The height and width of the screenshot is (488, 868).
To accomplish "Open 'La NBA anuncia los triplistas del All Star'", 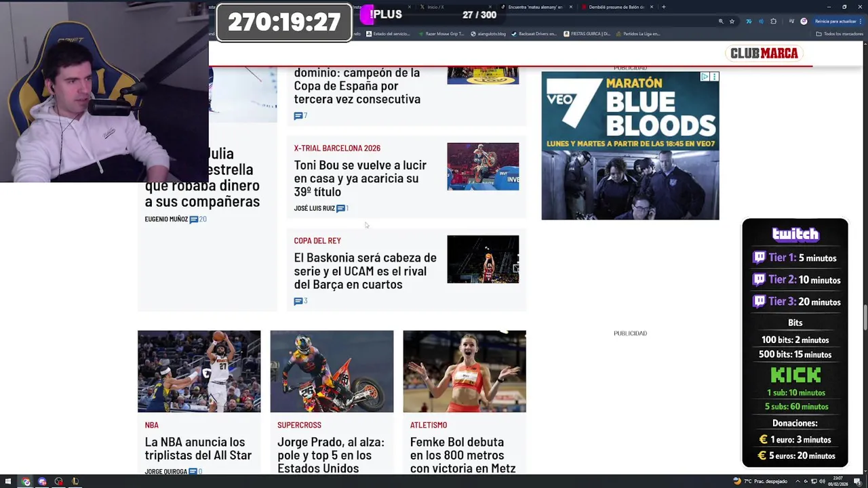I will [x=198, y=449].
